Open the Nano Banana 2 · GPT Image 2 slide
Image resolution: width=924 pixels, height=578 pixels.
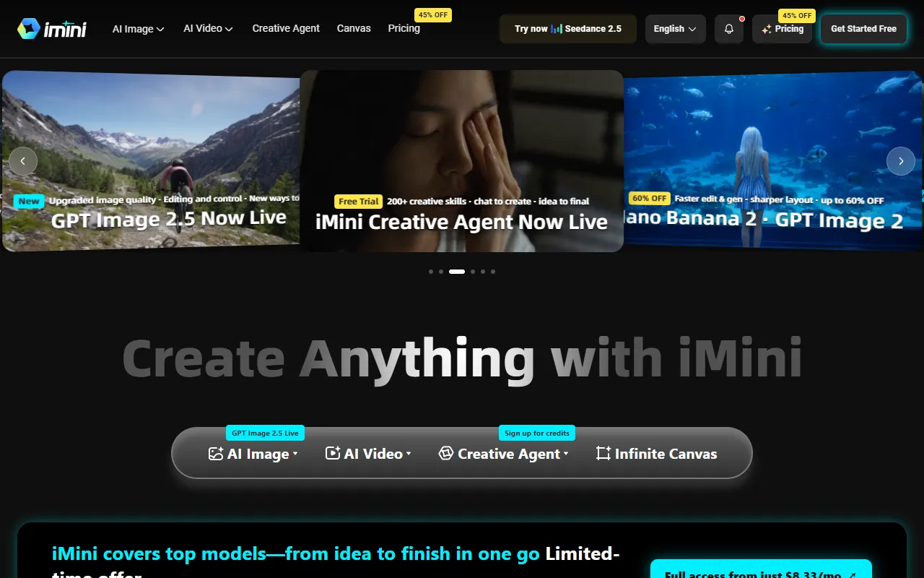[774, 161]
